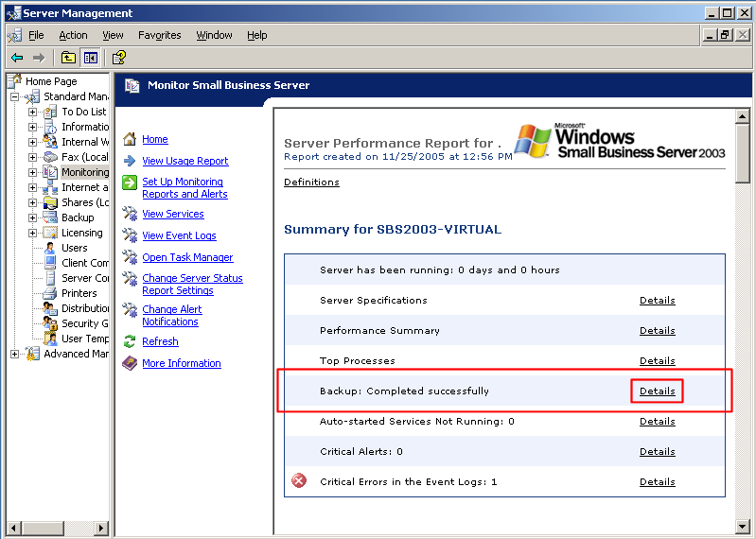Click the Shares folder tree icon
This screenshot has height=539, width=756.
pyautogui.click(x=50, y=202)
